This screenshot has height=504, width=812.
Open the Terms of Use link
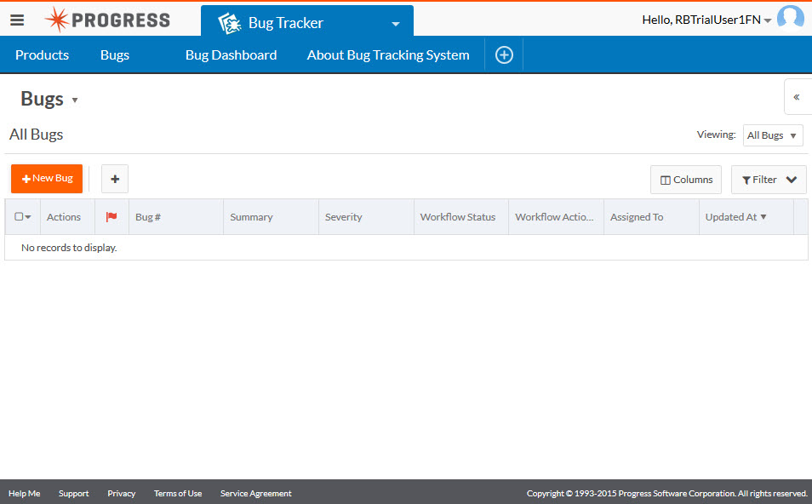pos(178,494)
